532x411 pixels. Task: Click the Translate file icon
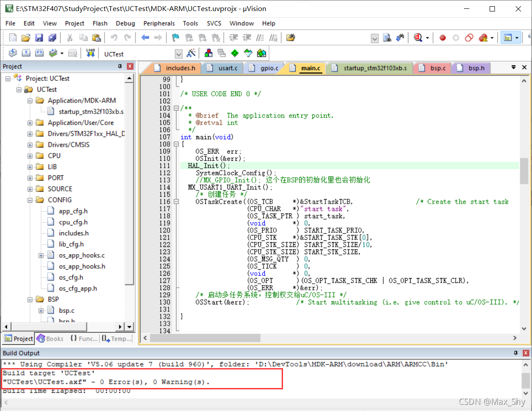[x=13, y=53]
